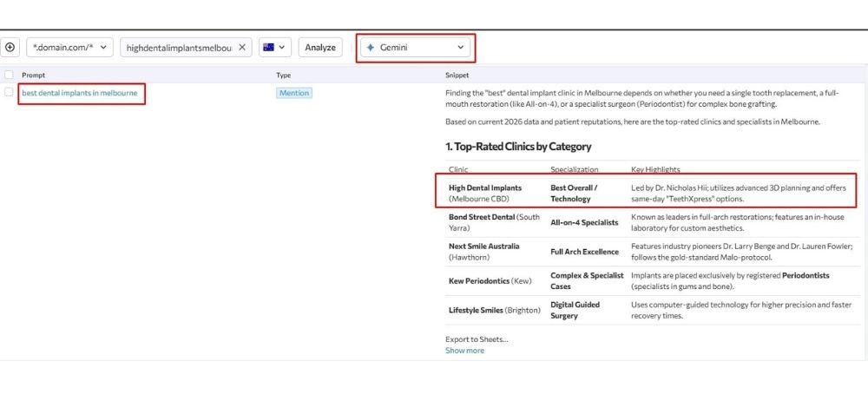The image size is (868, 401).
Task: Click the Dr. Nicholas Hii highlights text
Action: (x=739, y=194)
